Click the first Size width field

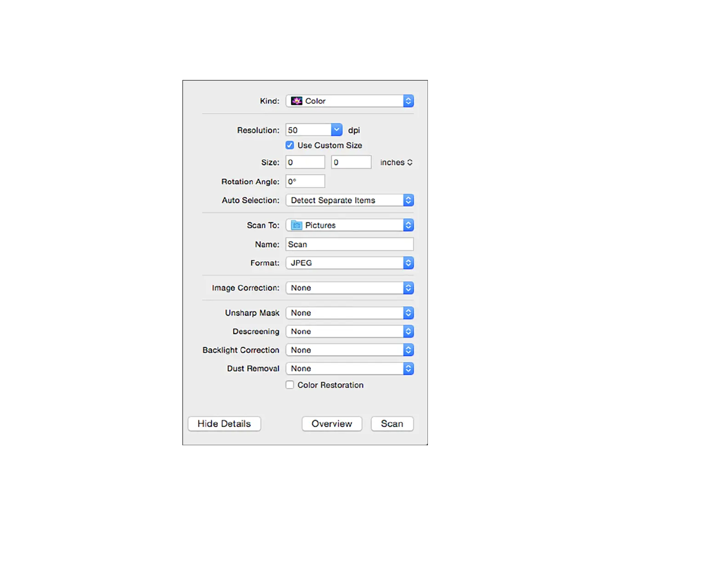coord(305,162)
